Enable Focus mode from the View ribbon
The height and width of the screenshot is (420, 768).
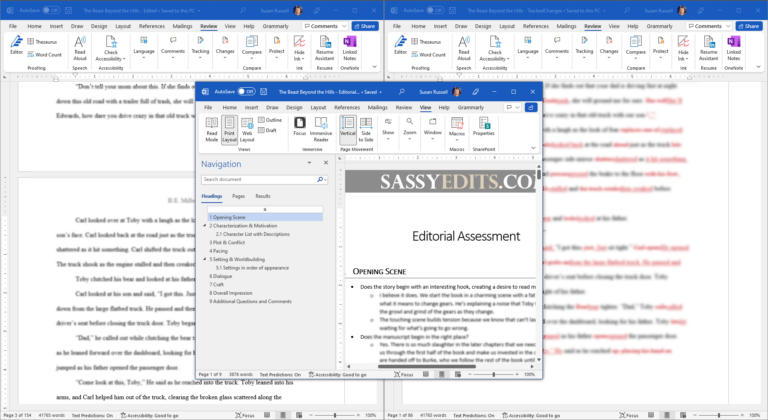click(x=300, y=126)
